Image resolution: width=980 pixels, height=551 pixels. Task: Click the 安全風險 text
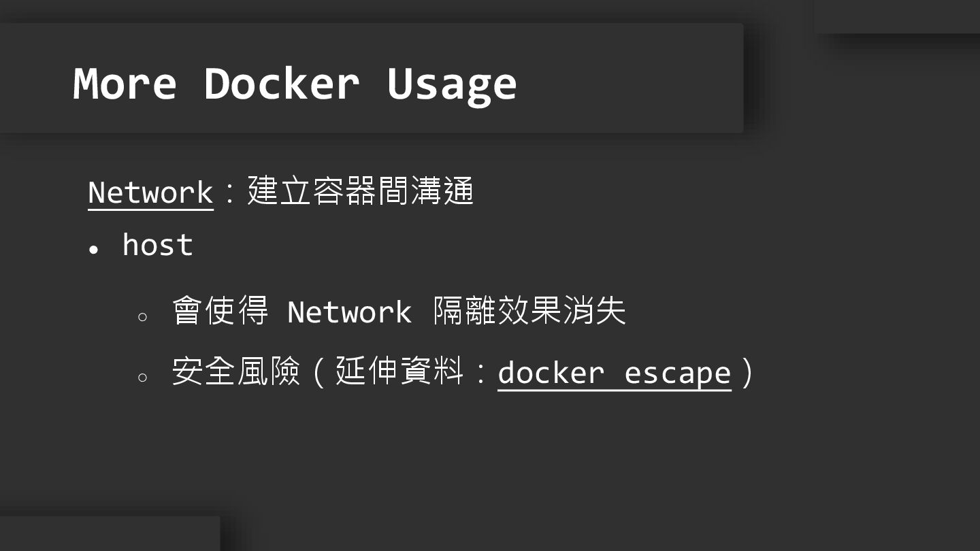[235, 371]
